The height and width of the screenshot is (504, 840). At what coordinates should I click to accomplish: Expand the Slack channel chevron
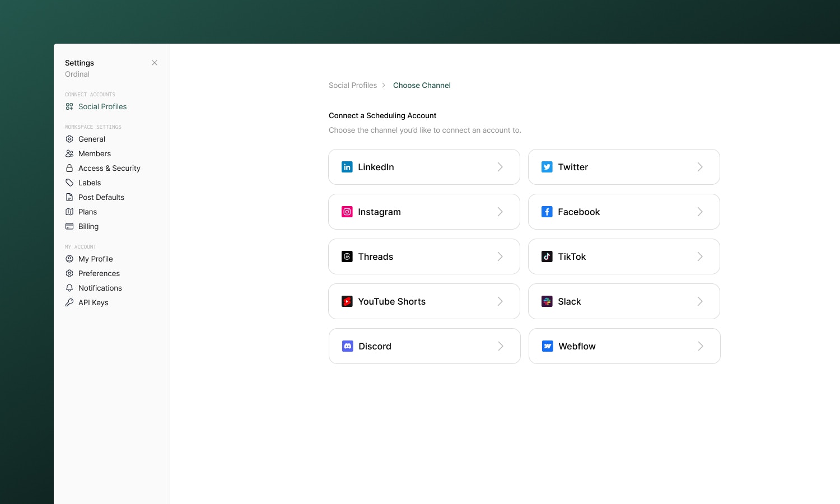pos(700,301)
